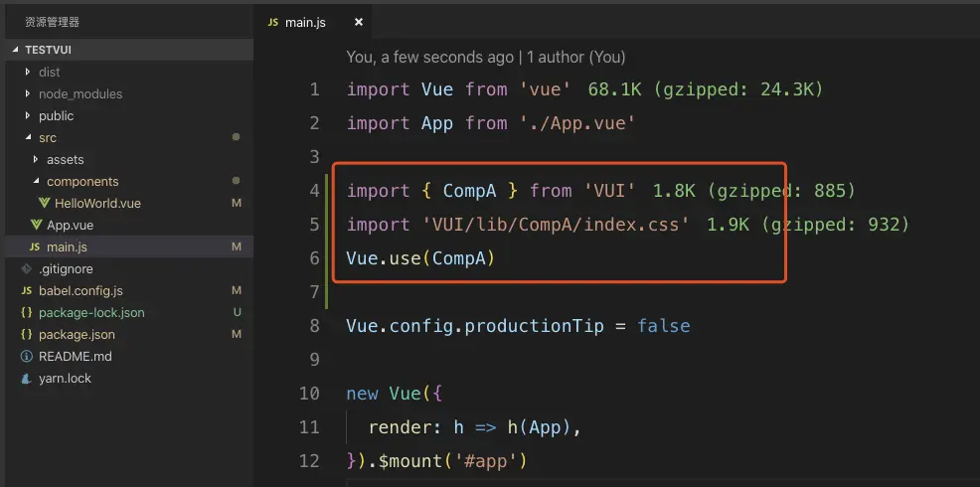Viewport: 980px width, 487px height.
Task: Switch to the main.js editor tab
Action: coord(305,22)
